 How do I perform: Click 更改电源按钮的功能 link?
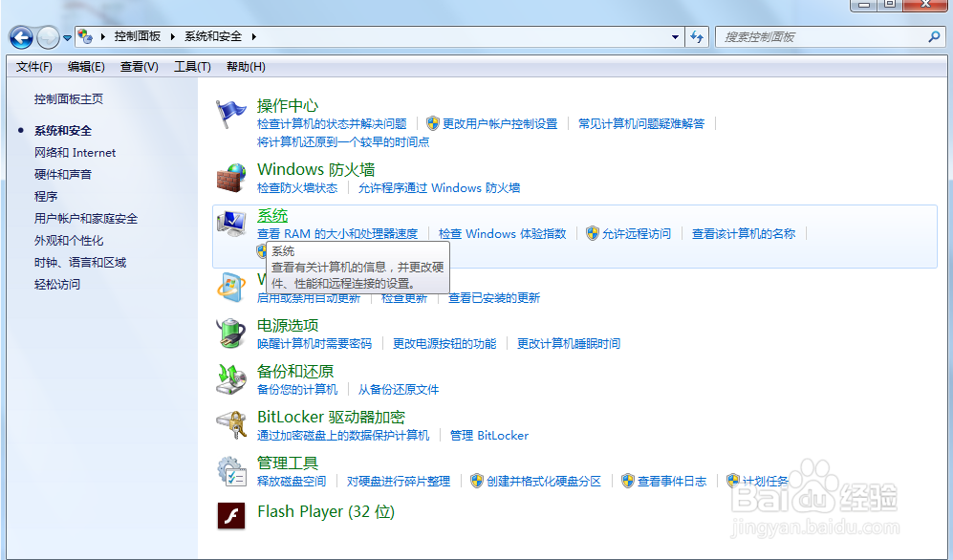[x=444, y=344]
